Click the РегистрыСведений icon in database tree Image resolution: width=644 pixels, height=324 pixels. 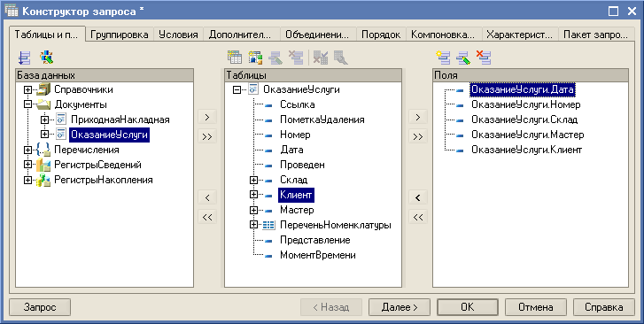pyautogui.click(x=43, y=165)
